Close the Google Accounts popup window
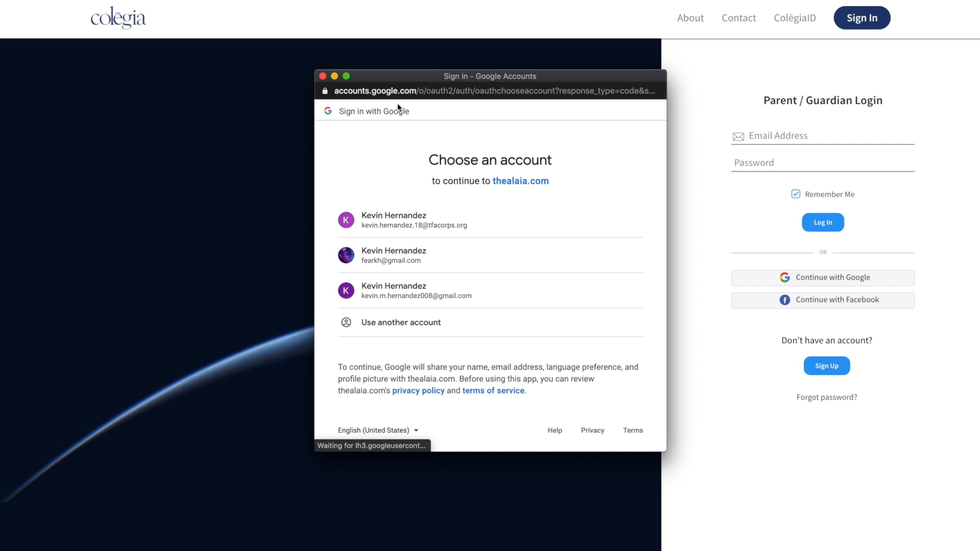The height and width of the screenshot is (551, 980). click(323, 76)
